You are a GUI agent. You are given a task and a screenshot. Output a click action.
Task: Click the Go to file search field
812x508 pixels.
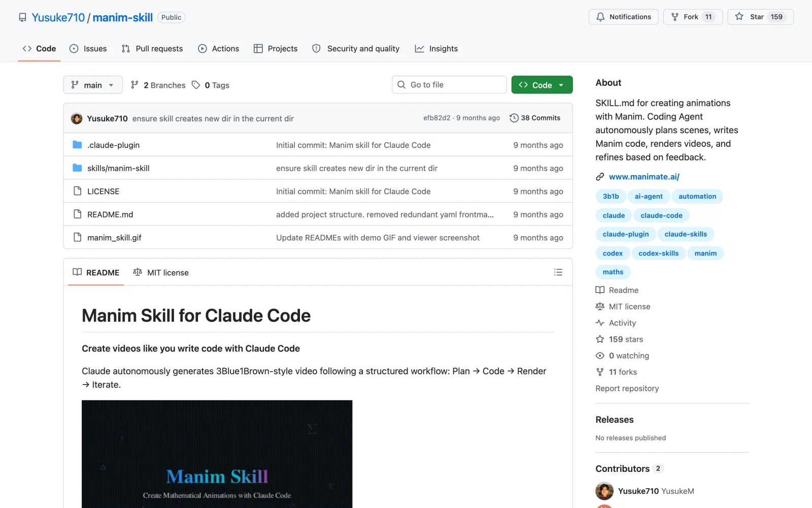pyautogui.click(x=449, y=85)
